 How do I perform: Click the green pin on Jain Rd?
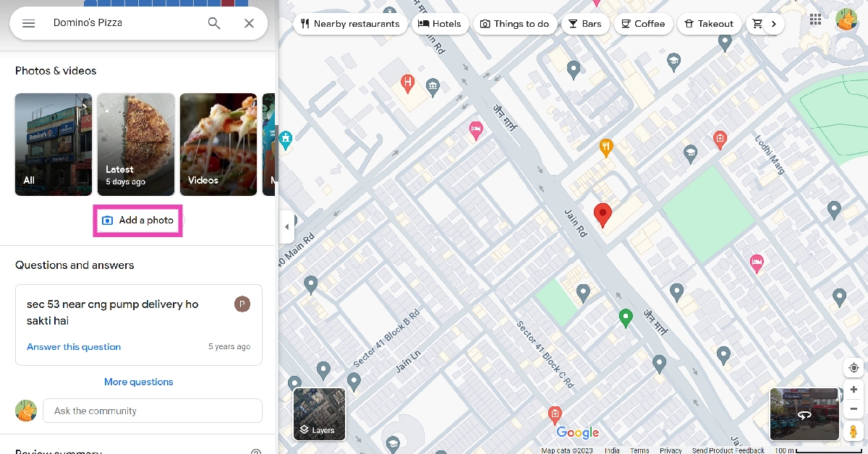pyautogui.click(x=626, y=317)
